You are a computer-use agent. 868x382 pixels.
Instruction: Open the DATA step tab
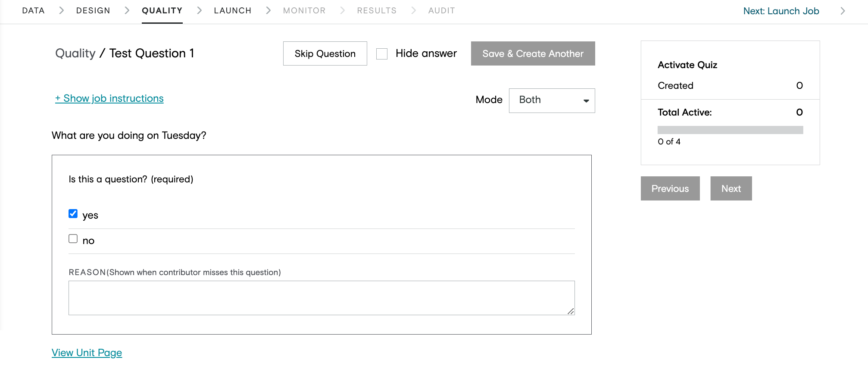(x=33, y=11)
